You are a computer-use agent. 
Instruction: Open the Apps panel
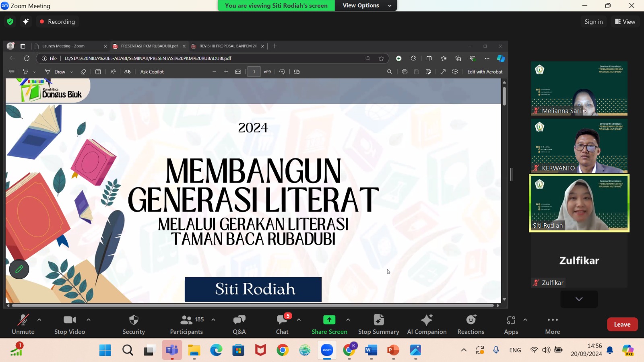511,324
